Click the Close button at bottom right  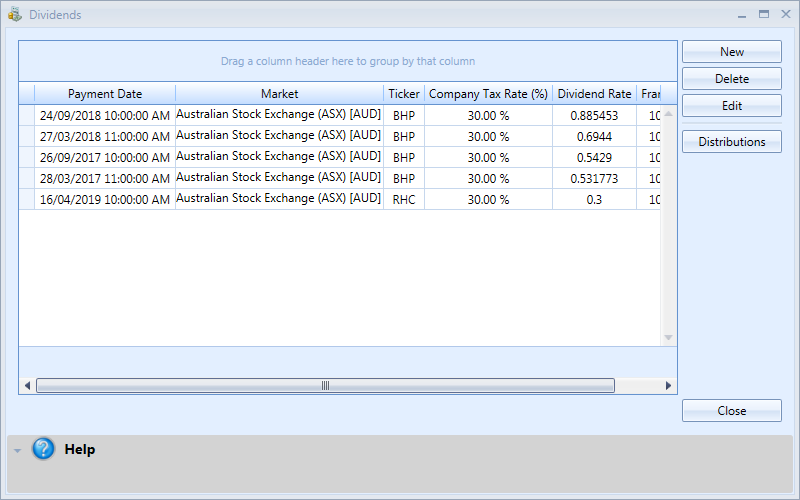732,410
